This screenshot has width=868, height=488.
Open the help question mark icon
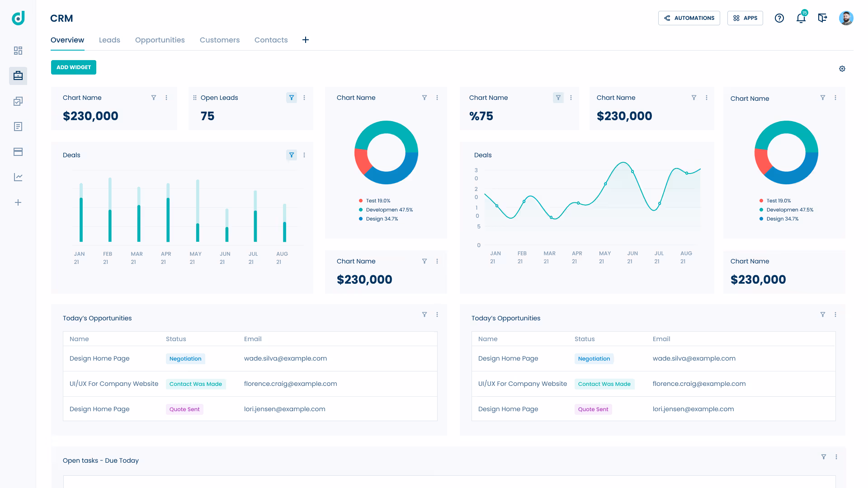pos(779,18)
